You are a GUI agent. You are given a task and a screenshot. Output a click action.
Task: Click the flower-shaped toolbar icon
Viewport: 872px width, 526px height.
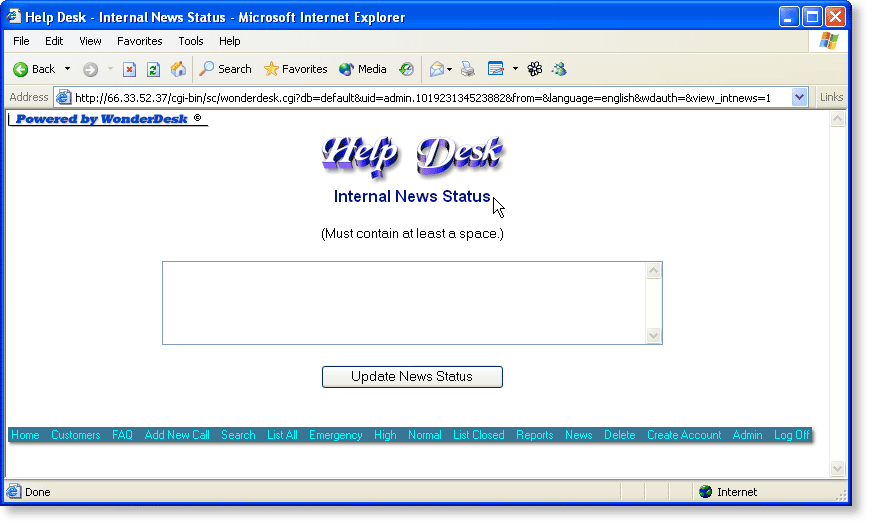click(535, 69)
